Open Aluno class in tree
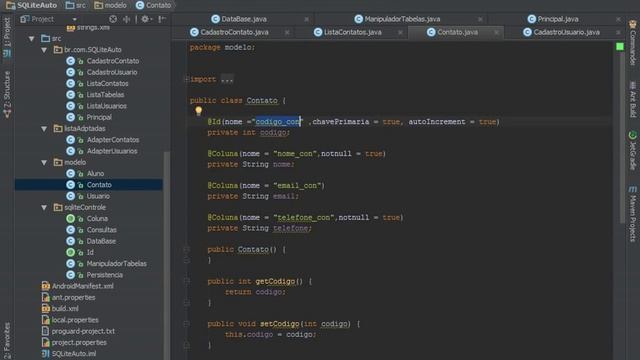This screenshot has height=360, width=640. [x=95, y=173]
